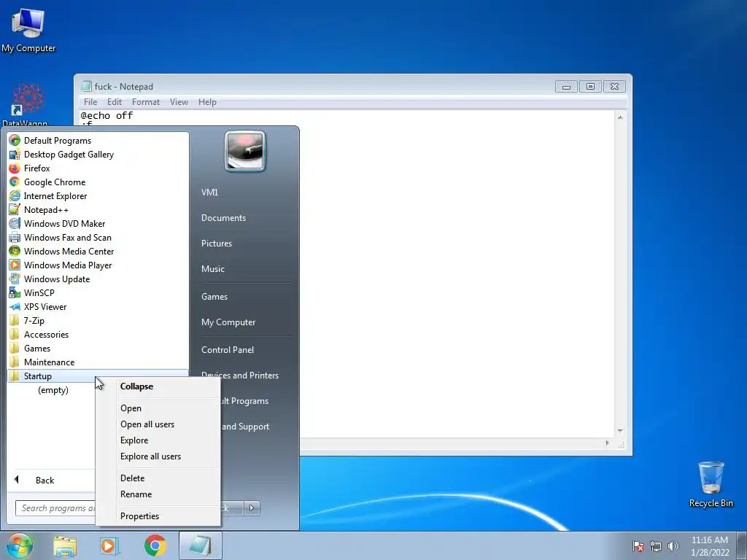Viewport: 747px width, 560px height.
Task: Focus the Search programs field
Action: 55,508
